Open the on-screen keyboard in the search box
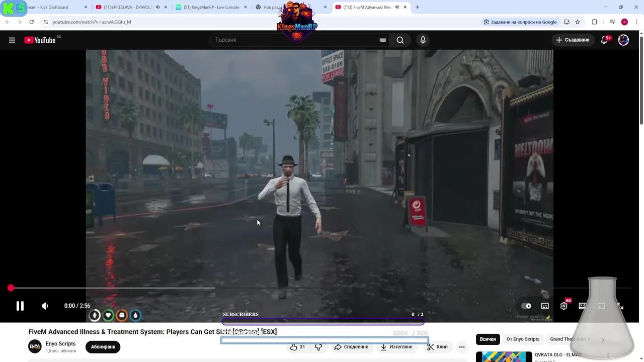 coord(383,40)
